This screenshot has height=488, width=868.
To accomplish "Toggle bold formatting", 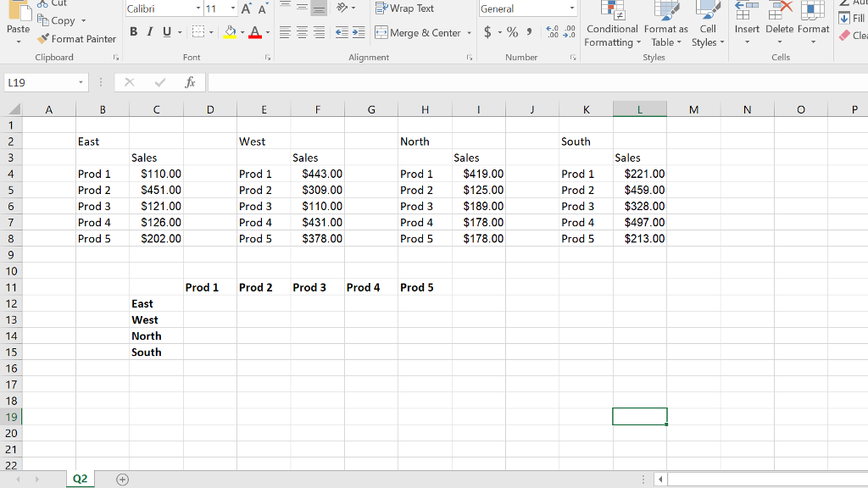I will point(132,31).
